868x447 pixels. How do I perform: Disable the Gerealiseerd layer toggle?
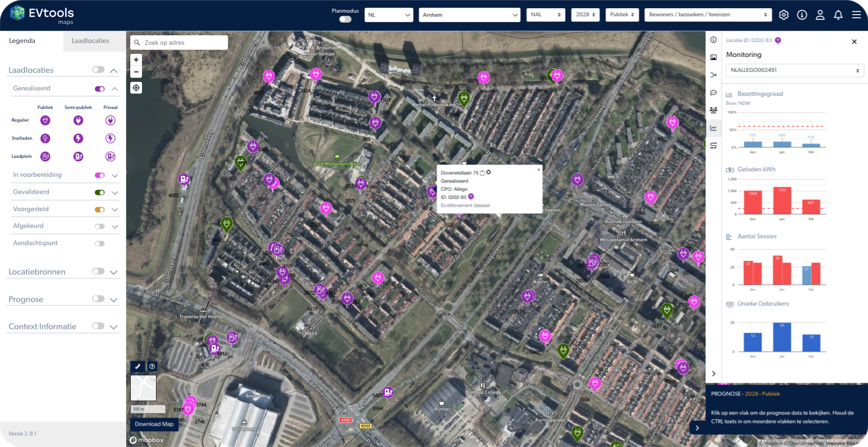(99, 89)
